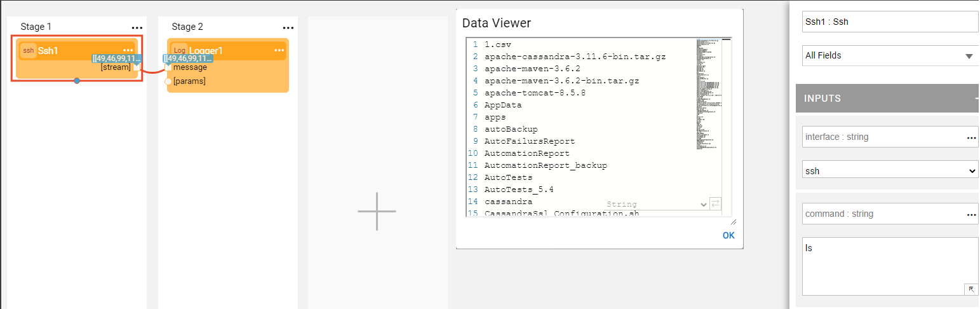Open the Stage 2 three-dot options menu
This screenshot has height=309, width=980.
(288, 28)
